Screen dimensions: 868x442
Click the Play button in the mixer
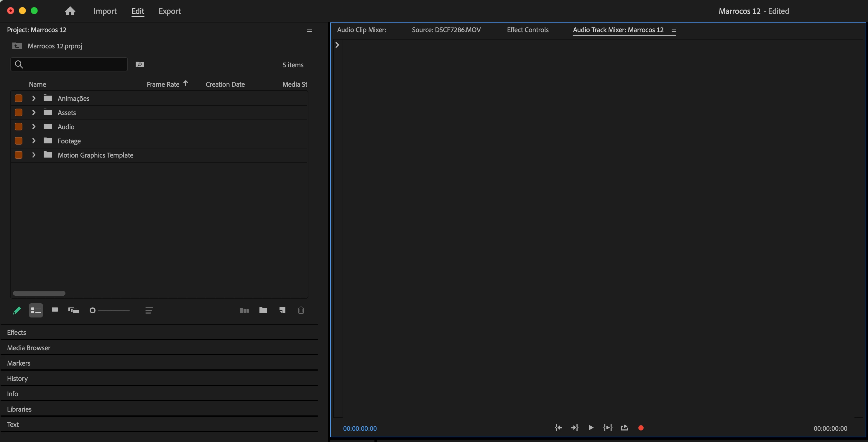point(591,428)
